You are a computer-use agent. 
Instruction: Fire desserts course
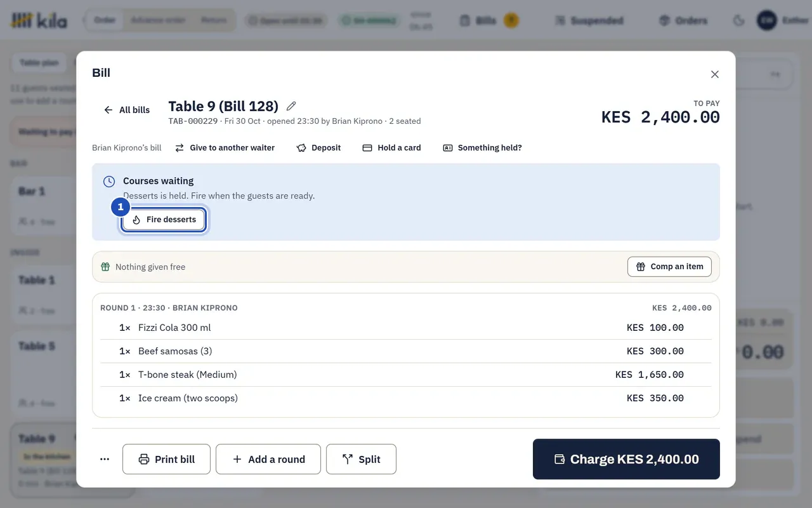click(x=164, y=220)
